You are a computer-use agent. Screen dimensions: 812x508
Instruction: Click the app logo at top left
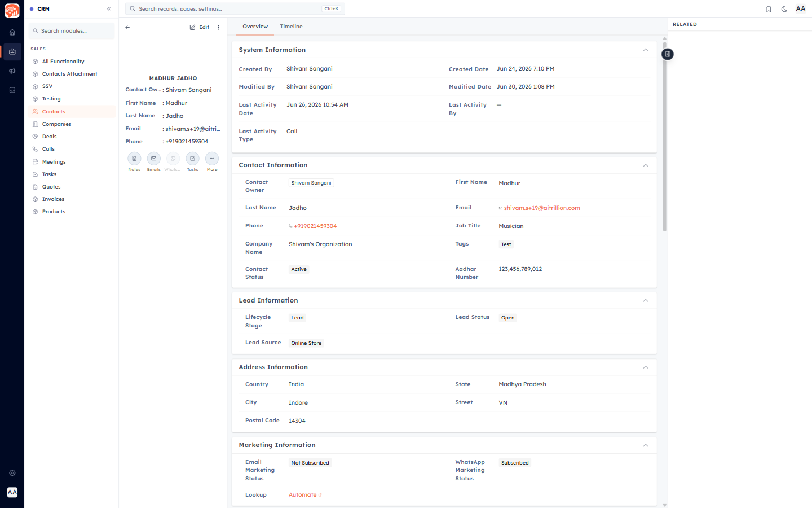[x=12, y=10]
